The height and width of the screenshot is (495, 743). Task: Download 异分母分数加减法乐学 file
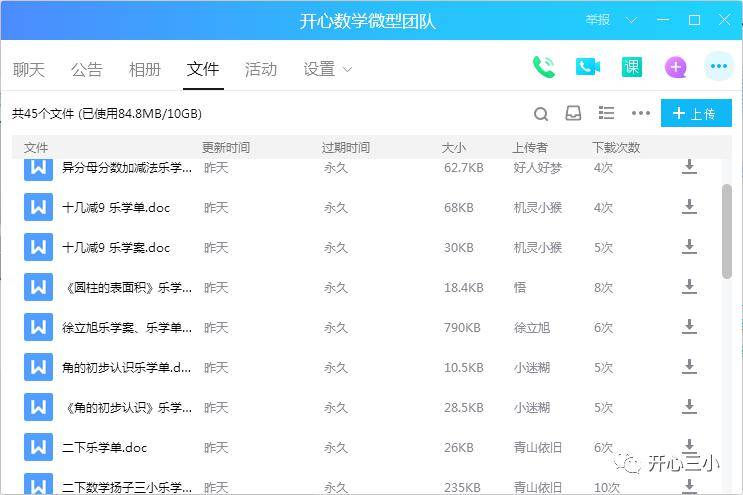pos(689,167)
